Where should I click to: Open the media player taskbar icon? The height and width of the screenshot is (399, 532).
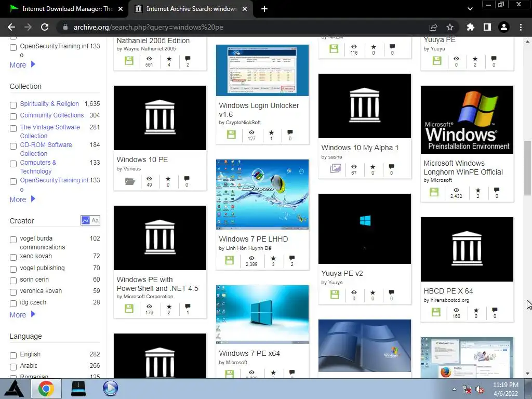(110, 389)
